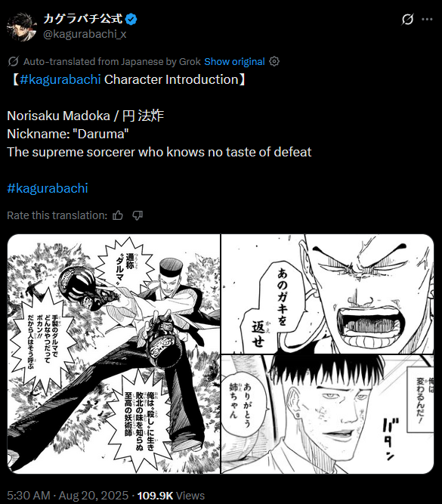Screen dimensions: 442x504
Task: Click the Norisaku Madoka name text
Action: point(58,116)
